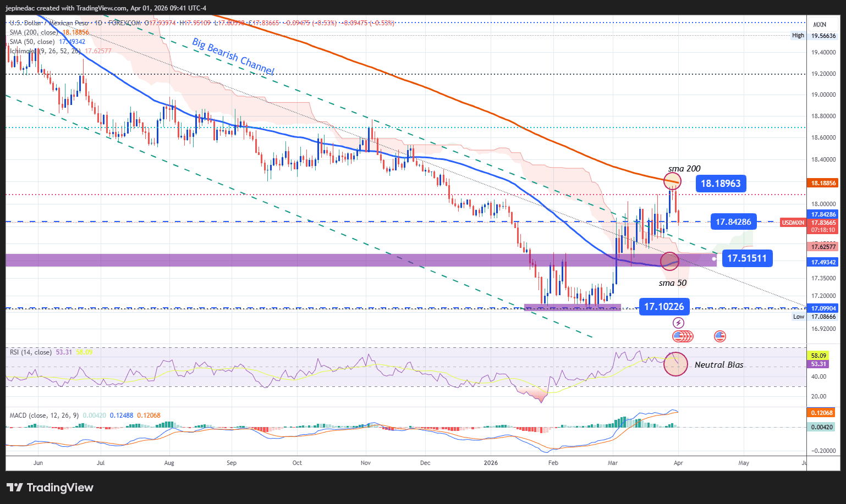This screenshot has width=846, height=504.
Task: Click the TradingView logo at bottom left
Action: pos(50,488)
